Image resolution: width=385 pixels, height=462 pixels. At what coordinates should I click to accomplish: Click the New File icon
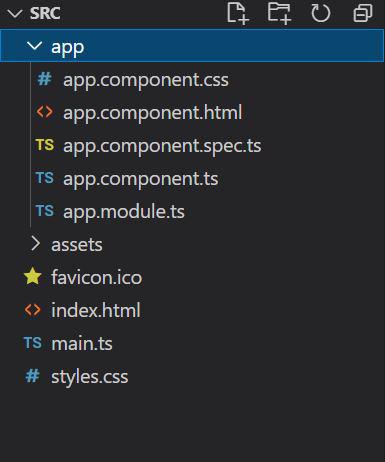238,13
